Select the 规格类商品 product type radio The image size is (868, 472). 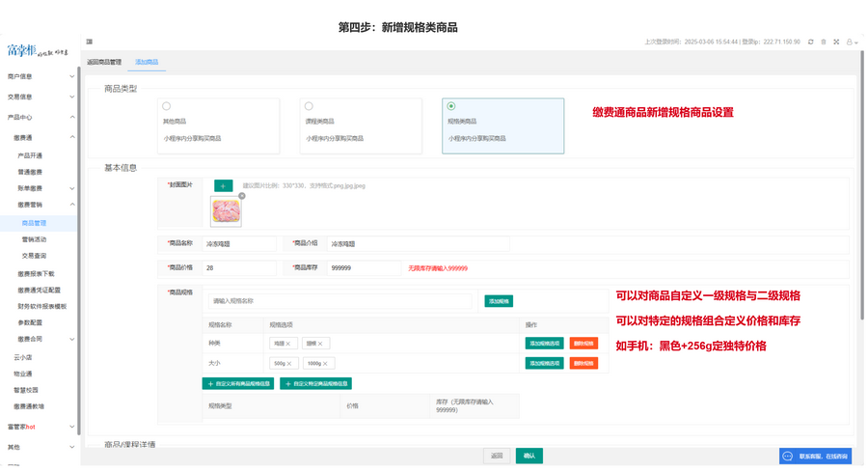point(451,106)
